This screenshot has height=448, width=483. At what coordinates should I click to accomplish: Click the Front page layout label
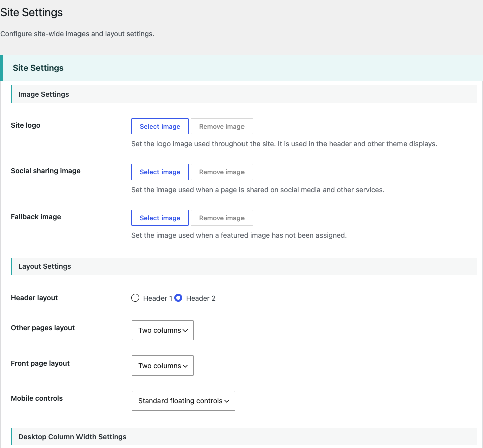tap(40, 363)
